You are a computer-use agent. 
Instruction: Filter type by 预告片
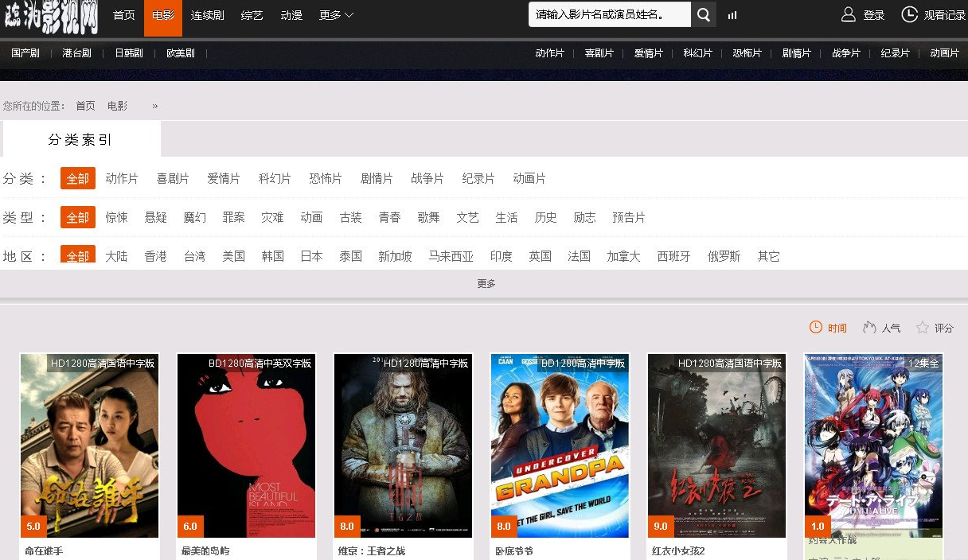629,217
